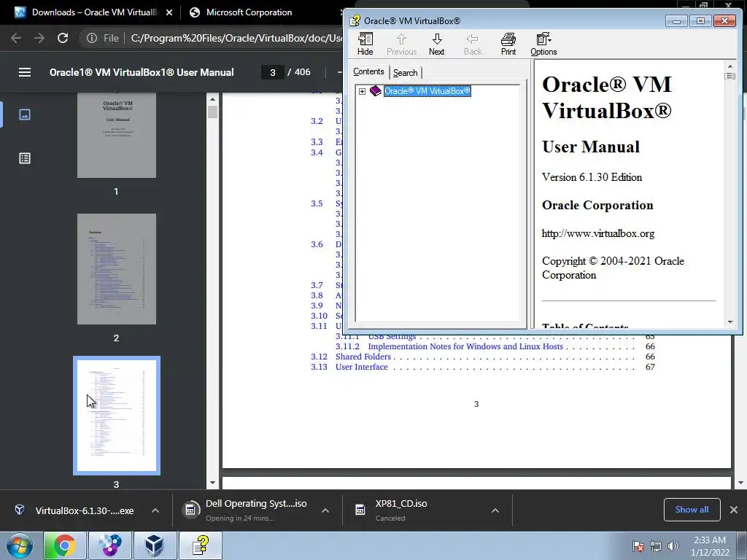Viewport: 747px width, 560px height.
Task: Click the browser Back arrow
Action: coord(16,38)
